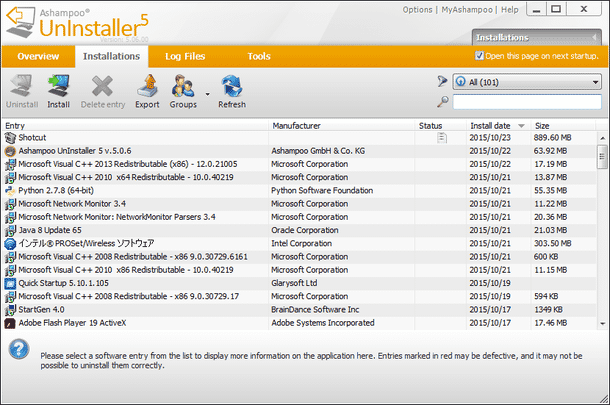Viewport: 610px width, 405px height.
Task: Click the vertical scrollbar thumb
Action: click(x=603, y=157)
